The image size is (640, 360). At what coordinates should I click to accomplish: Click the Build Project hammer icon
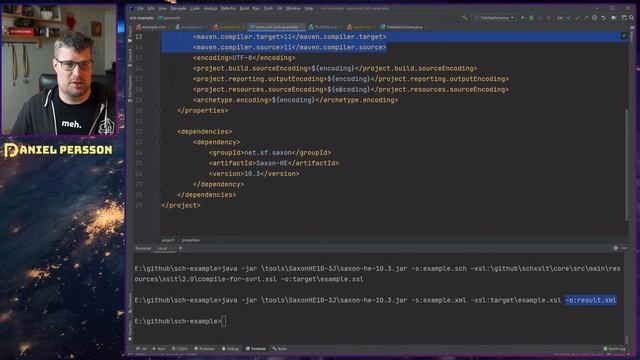click(464, 18)
